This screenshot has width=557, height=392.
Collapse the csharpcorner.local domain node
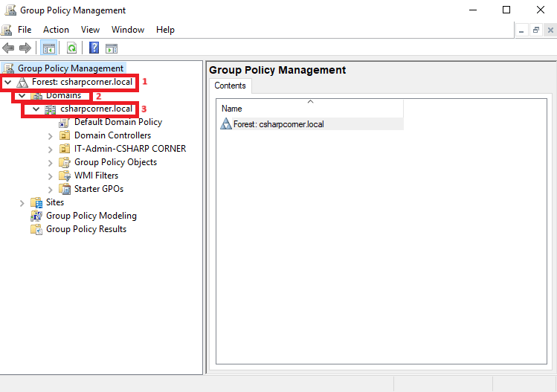pyautogui.click(x=36, y=109)
